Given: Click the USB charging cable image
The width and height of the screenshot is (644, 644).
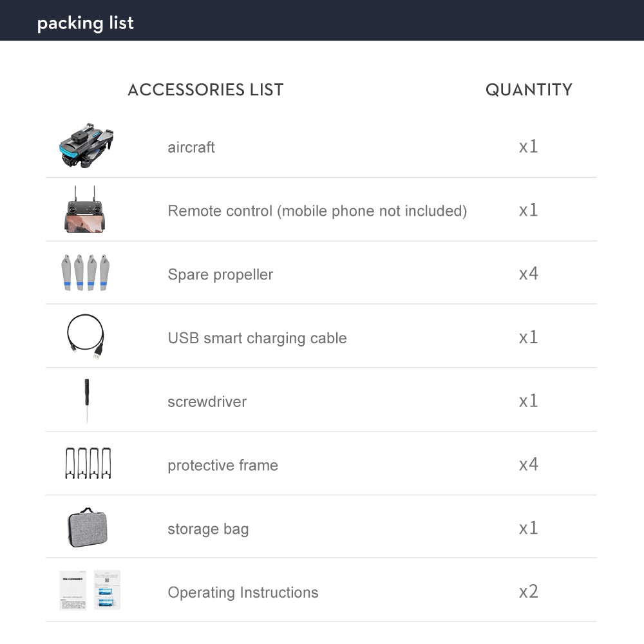Looking at the screenshot, I should [86, 336].
